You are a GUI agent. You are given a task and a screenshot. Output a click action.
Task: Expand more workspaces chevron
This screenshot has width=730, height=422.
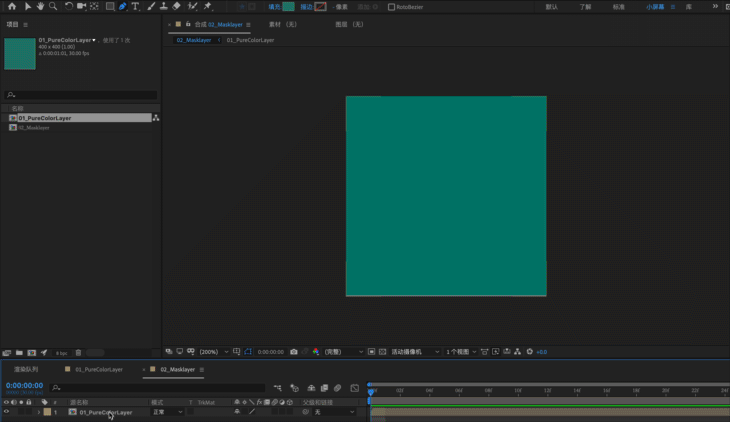(715, 7)
